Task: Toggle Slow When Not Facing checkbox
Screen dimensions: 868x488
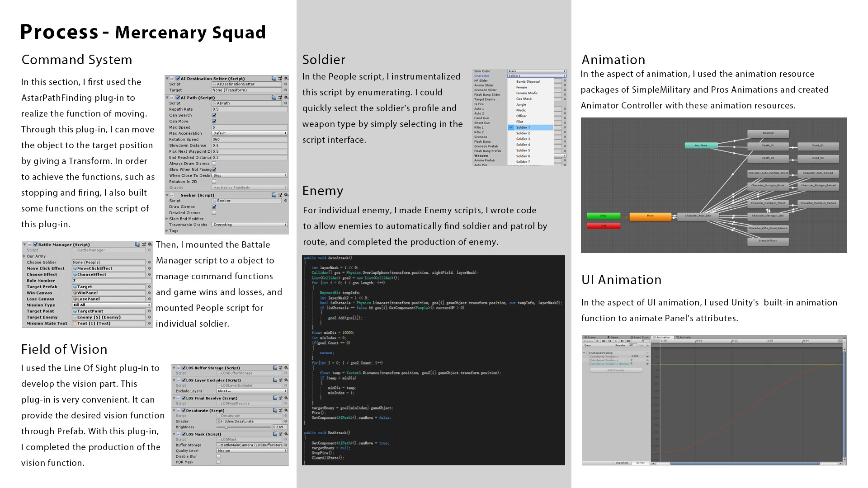Action: 214,169
